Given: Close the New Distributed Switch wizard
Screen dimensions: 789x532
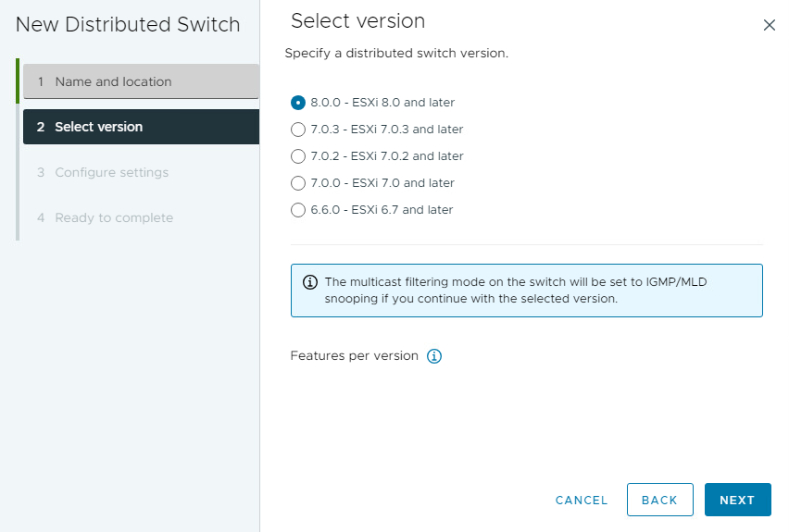Looking at the screenshot, I should (769, 25).
